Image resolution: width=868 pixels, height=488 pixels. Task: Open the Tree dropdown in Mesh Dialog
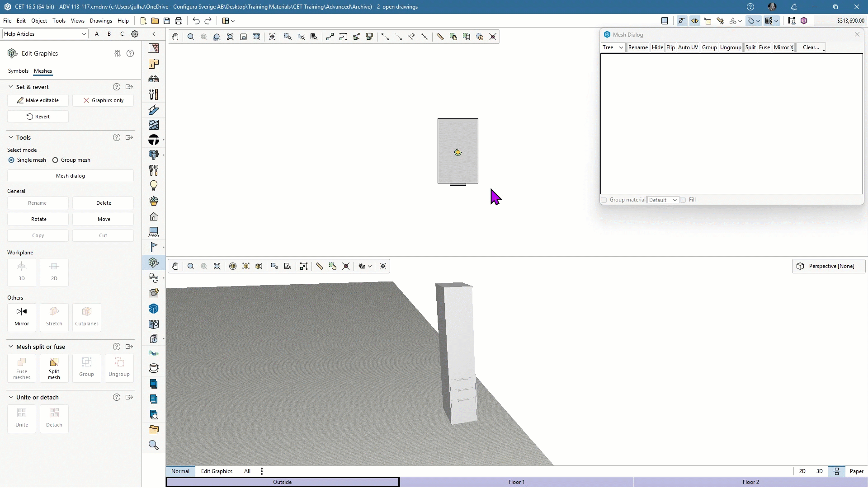pos(613,47)
